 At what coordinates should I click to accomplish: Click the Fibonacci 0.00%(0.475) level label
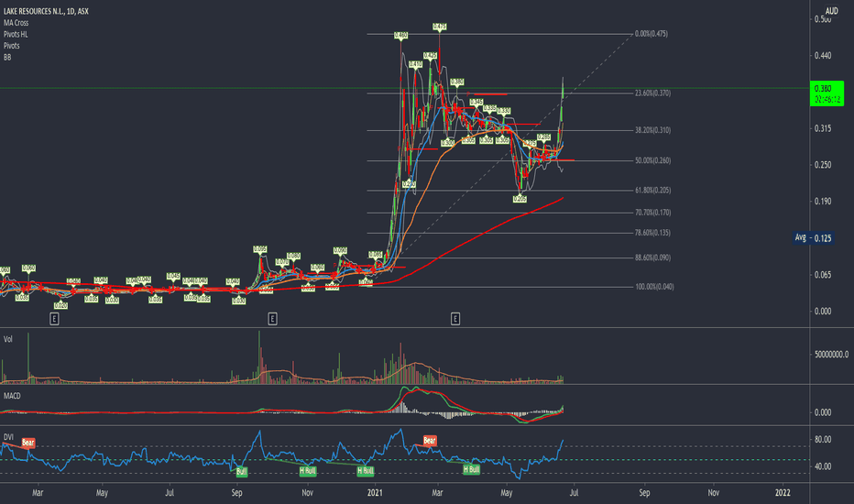(651, 34)
